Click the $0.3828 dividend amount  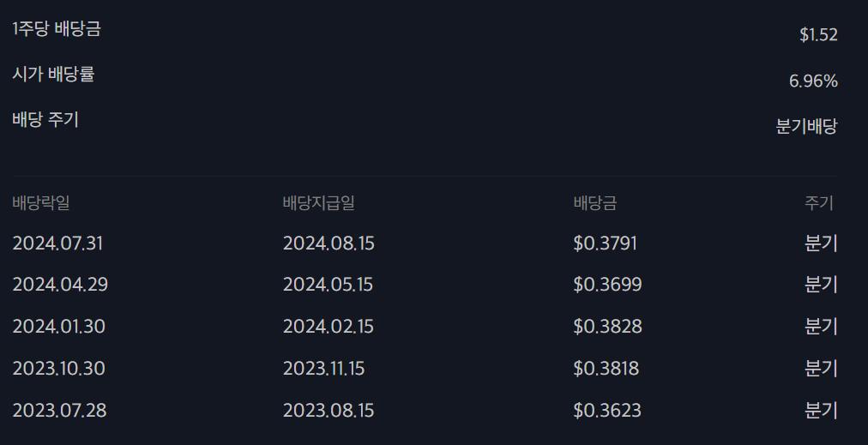607,327
